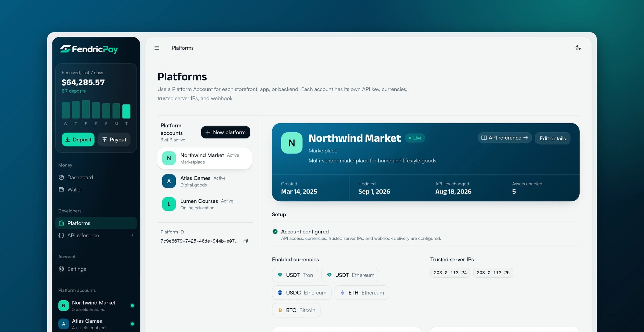Click trusted IP 203.0.113.25

point(493,273)
